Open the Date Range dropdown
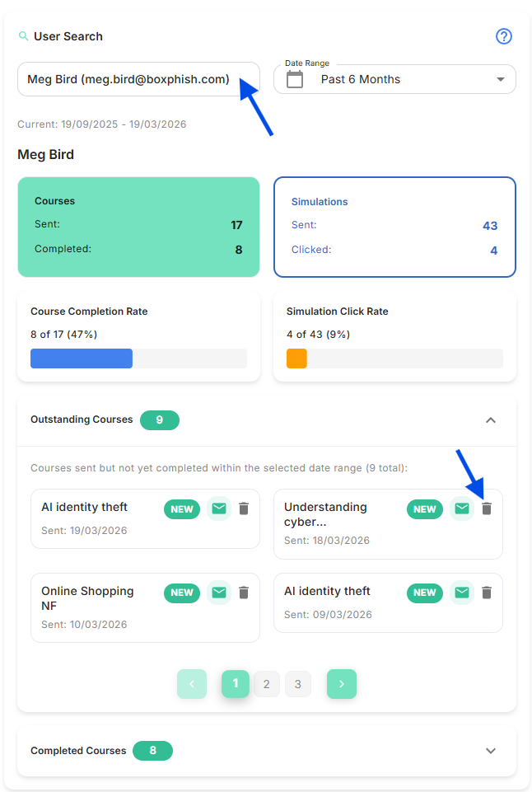Viewport: 532px width, 792px height. (x=500, y=79)
